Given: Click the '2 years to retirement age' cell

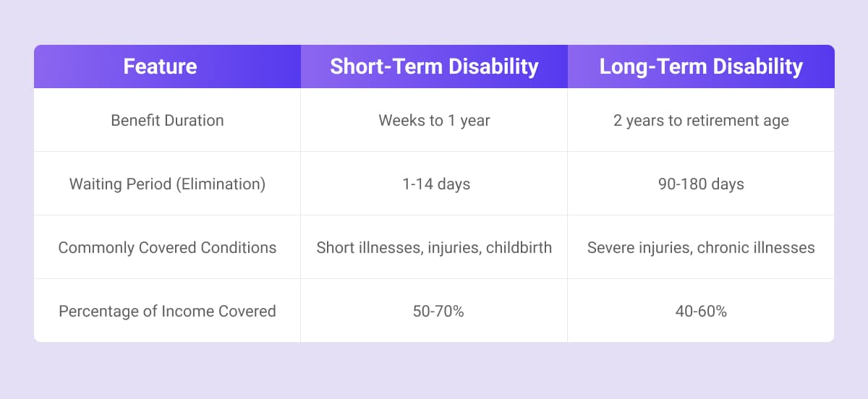Looking at the screenshot, I should (x=701, y=121).
